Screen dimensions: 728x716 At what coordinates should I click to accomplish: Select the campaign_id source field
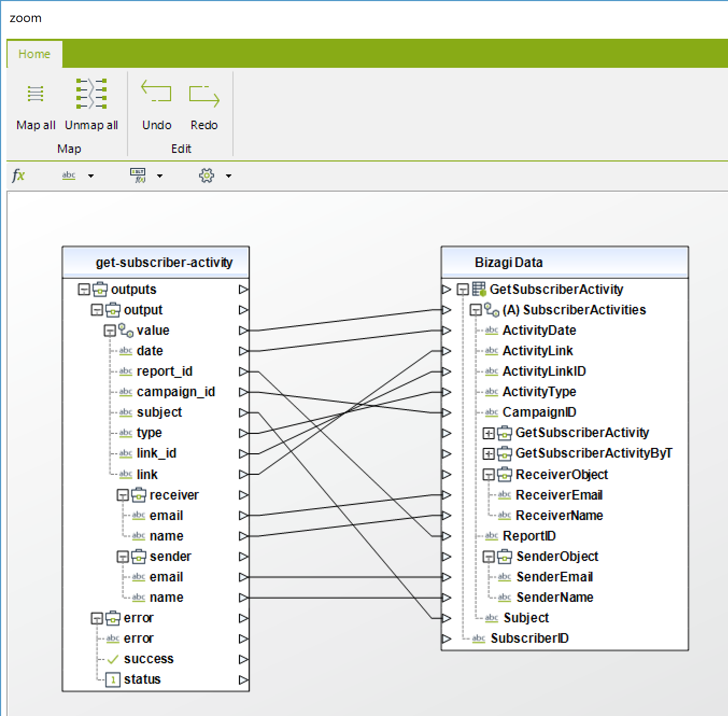point(176,392)
